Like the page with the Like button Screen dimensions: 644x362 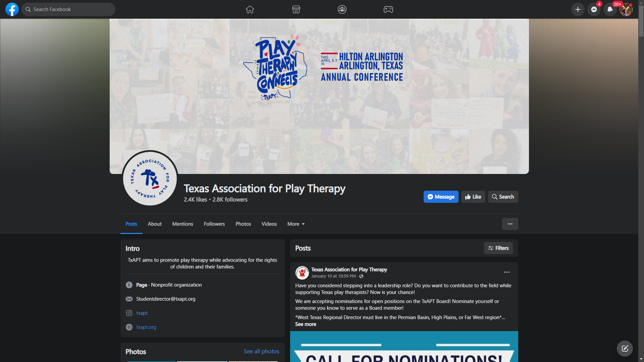coord(473,197)
